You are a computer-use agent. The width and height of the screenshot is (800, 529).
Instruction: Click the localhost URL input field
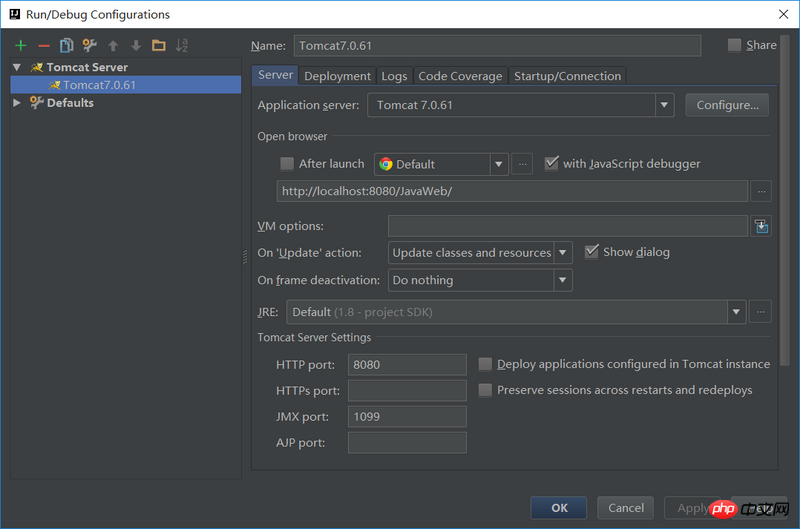(512, 191)
